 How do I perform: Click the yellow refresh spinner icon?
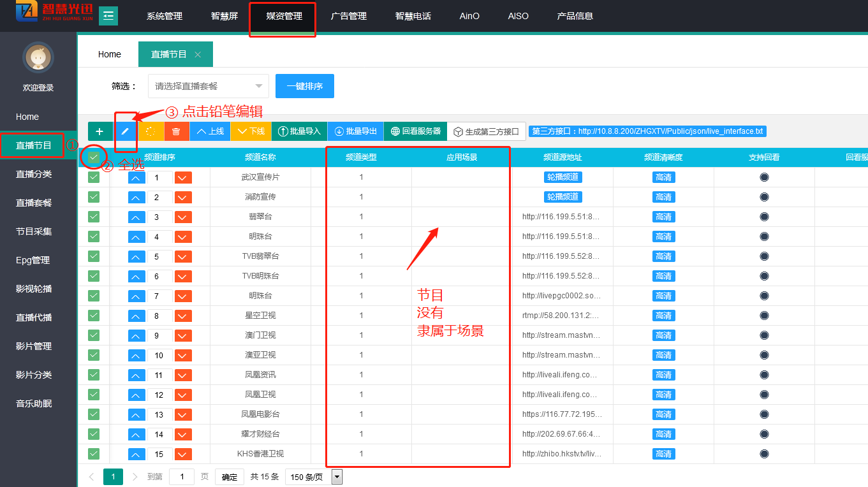click(151, 131)
